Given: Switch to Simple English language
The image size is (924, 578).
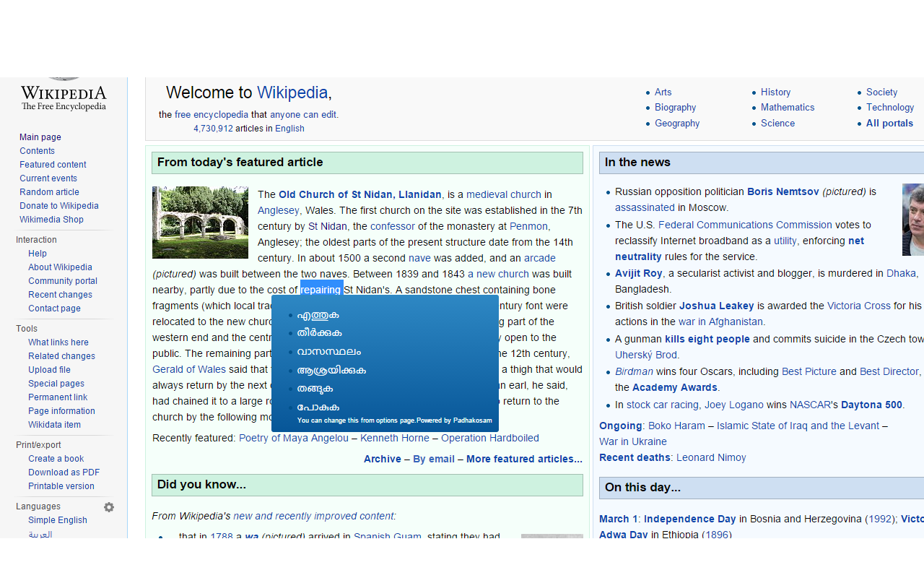Looking at the screenshot, I should (58, 520).
